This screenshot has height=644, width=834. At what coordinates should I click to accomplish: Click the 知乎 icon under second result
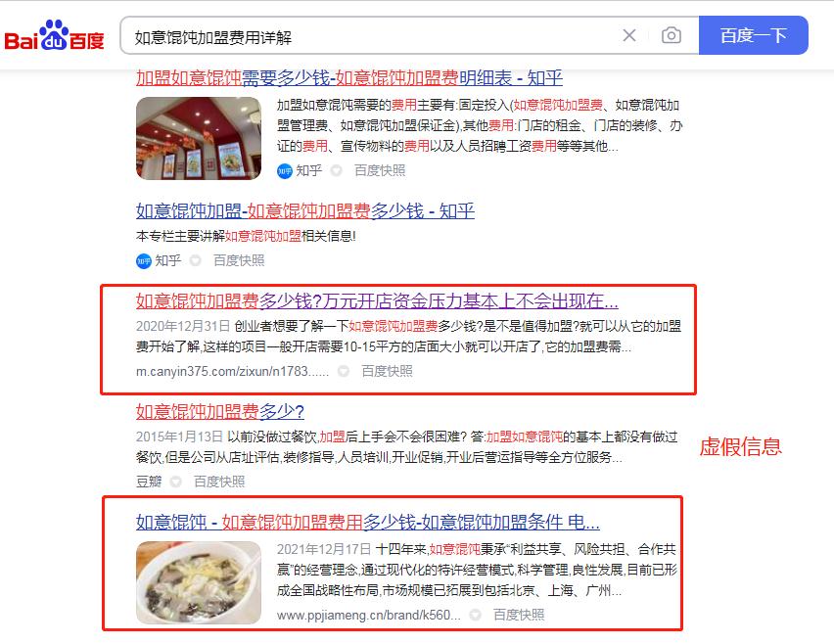144,260
